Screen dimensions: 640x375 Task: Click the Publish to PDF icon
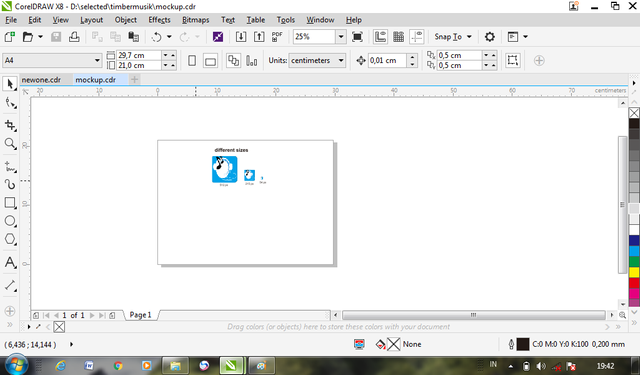tap(277, 37)
